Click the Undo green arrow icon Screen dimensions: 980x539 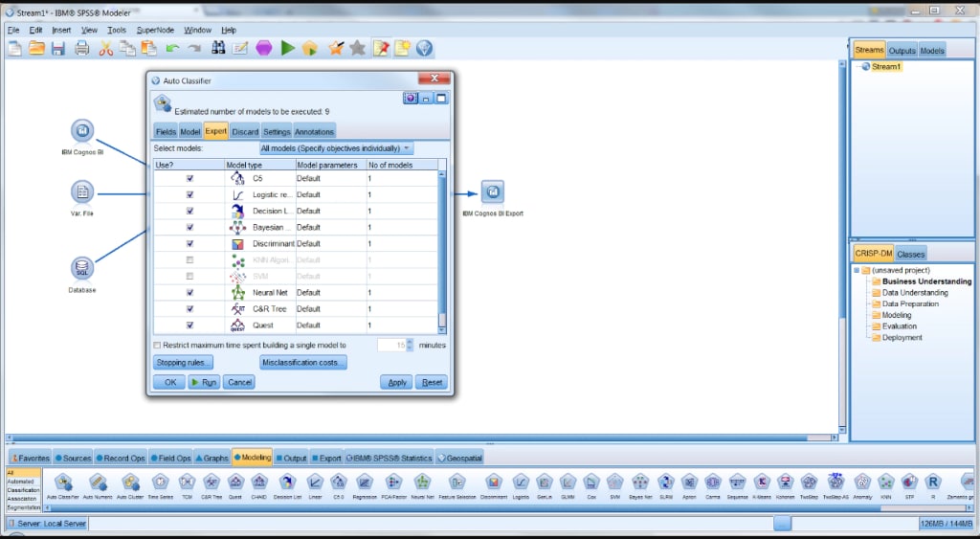[172, 48]
